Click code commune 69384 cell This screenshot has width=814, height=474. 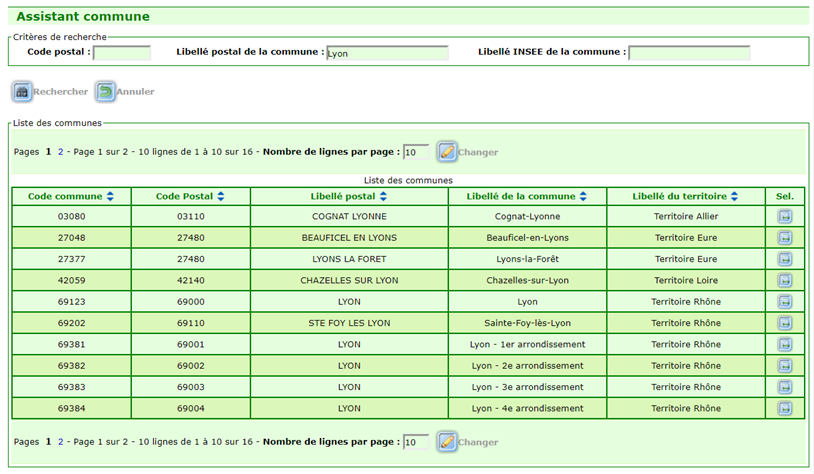point(72,408)
